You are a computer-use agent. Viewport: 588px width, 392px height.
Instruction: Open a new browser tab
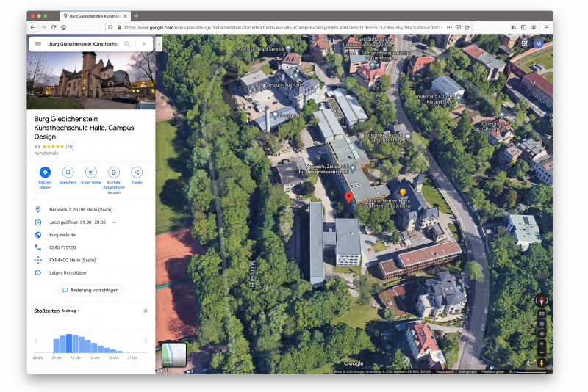(136, 15)
